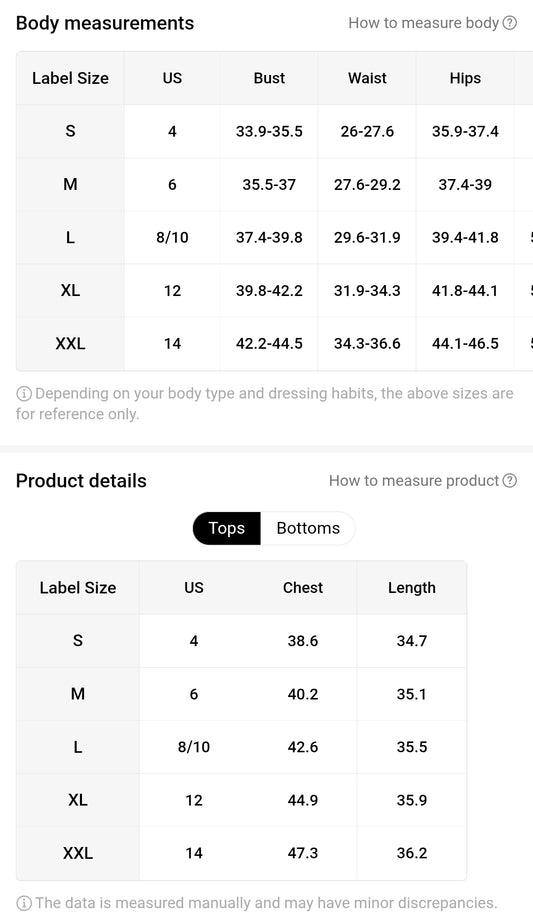The height and width of the screenshot is (920, 533).
Task: Switch to the Tops tab
Action: pos(227,528)
